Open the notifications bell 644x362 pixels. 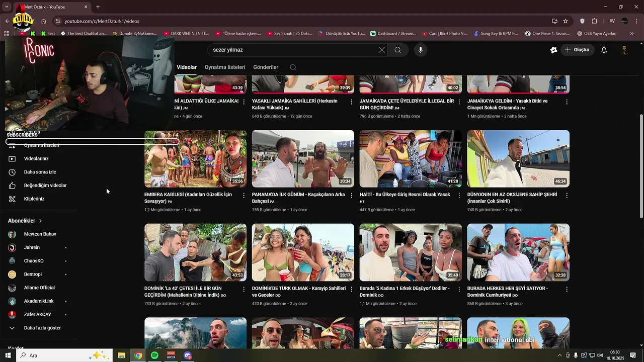point(604,50)
